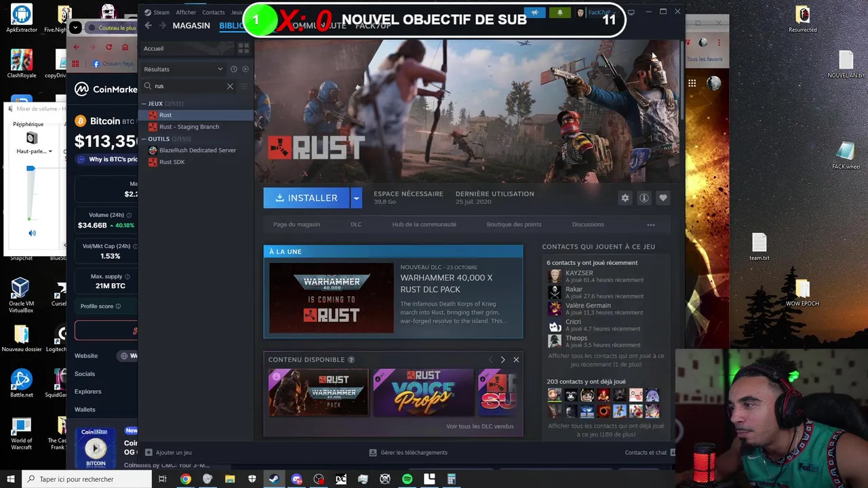This screenshot has width=868, height=488.
Task: Open Valère Germain friend entry
Action: coord(597,308)
